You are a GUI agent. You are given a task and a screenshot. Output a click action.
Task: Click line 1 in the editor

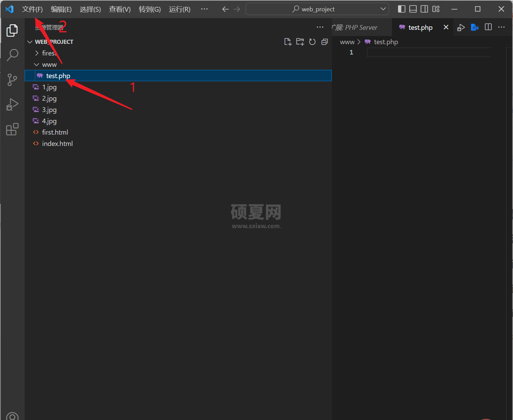429,52
